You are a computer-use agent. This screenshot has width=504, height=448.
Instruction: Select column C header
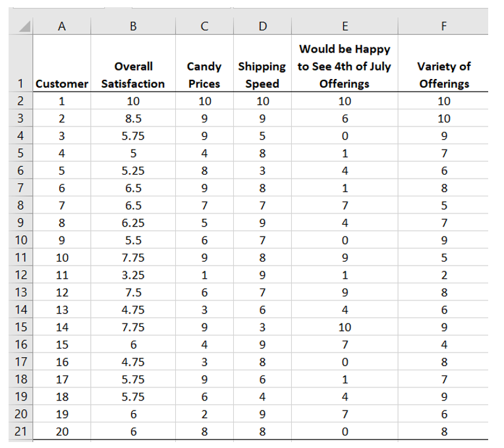point(204,26)
